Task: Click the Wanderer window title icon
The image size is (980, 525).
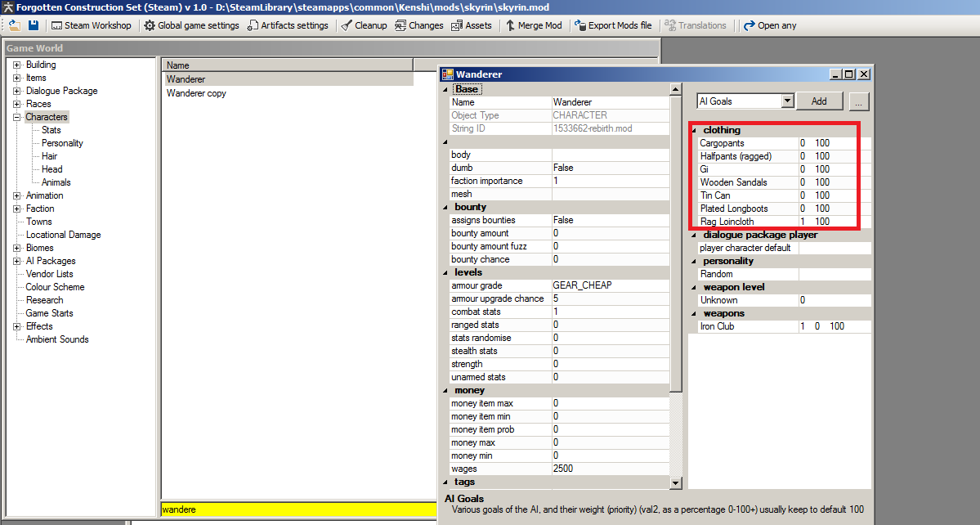Action: point(448,74)
